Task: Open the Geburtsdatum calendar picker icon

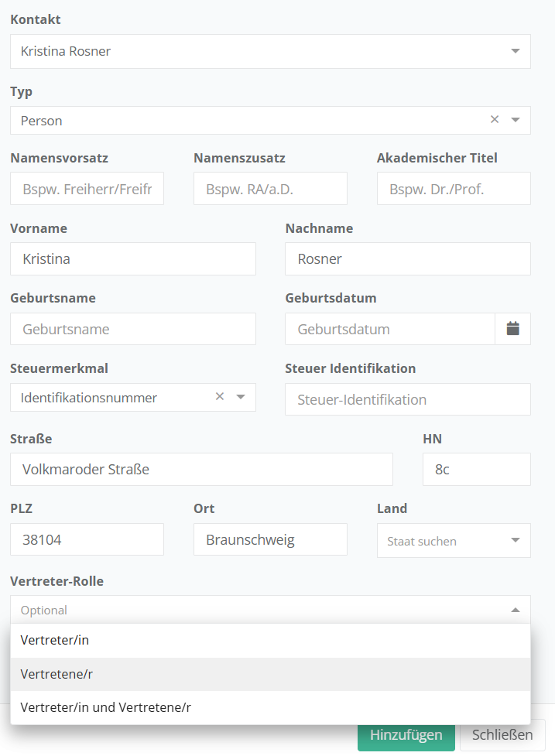Action: pos(512,329)
